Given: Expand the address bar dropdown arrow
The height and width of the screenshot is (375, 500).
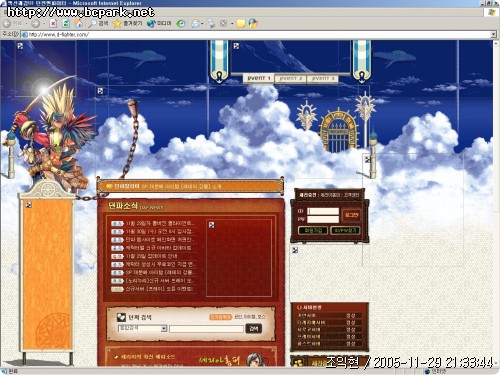Looking at the screenshot, I should click(493, 34).
